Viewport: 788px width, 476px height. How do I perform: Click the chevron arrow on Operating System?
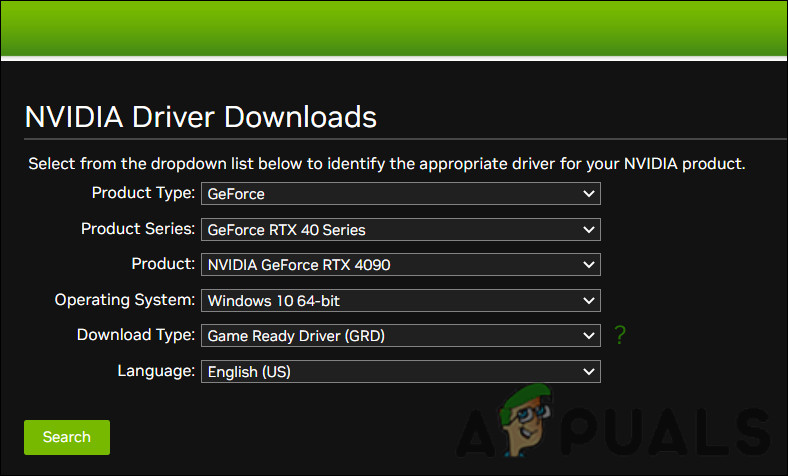tap(588, 300)
